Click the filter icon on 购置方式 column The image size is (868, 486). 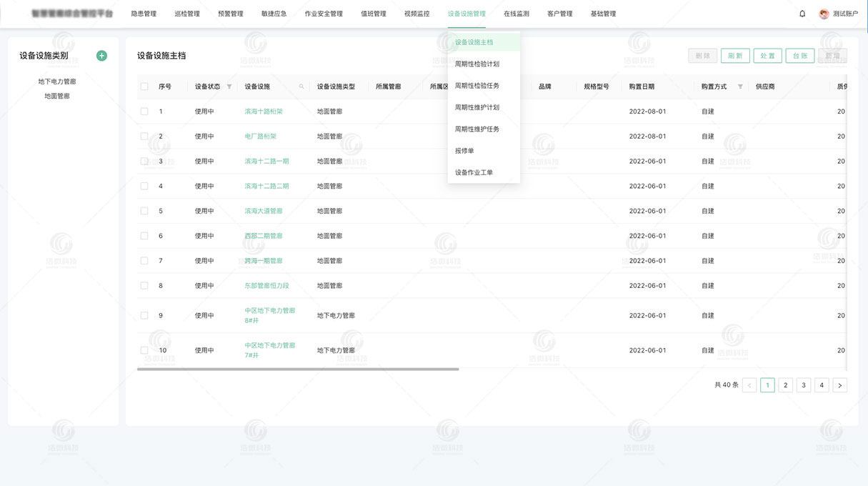[x=740, y=86]
